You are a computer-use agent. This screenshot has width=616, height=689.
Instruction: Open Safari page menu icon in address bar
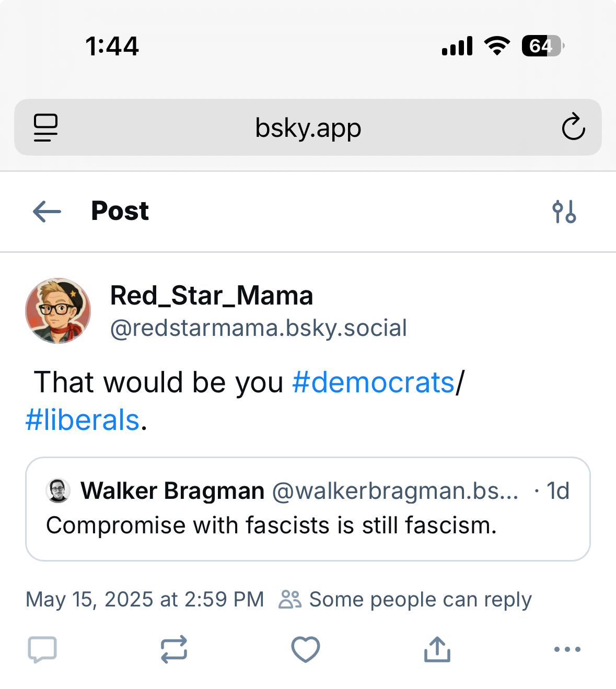(45, 127)
